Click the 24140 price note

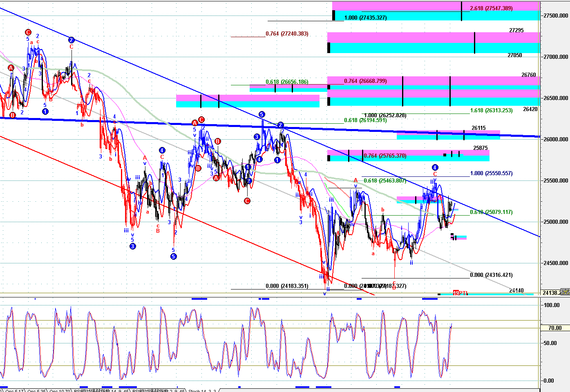coord(516,290)
